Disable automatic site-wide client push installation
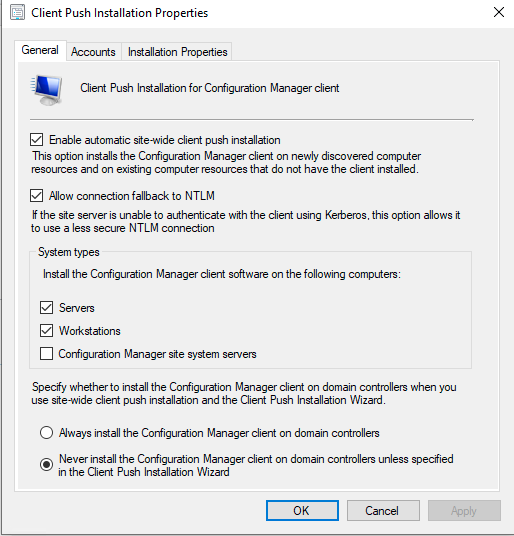The image size is (514, 536). [x=37, y=140]
